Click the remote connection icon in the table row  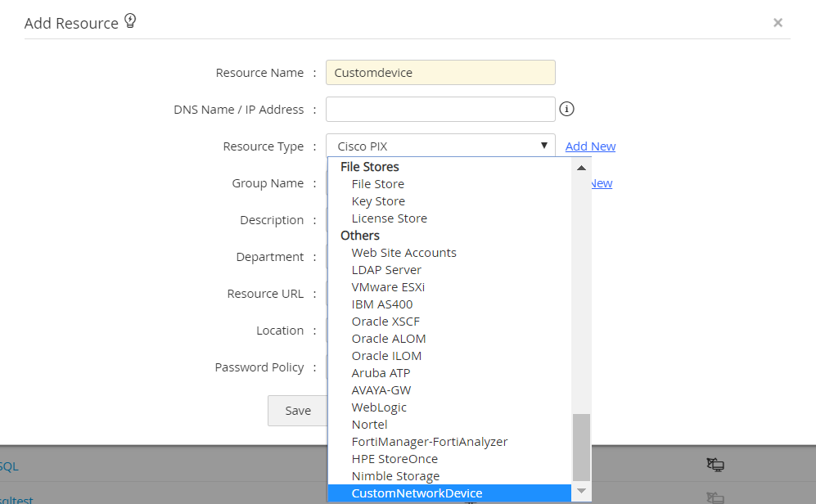point(715,466)
